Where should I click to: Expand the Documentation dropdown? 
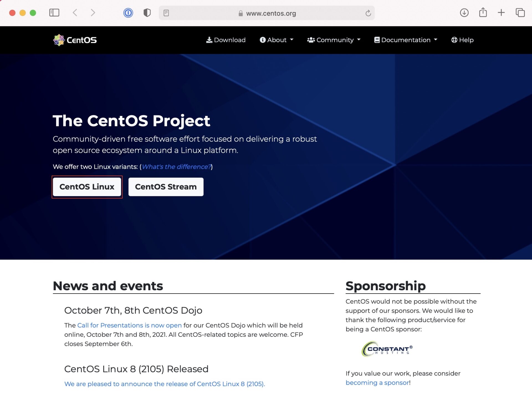(x=406, y=40)
